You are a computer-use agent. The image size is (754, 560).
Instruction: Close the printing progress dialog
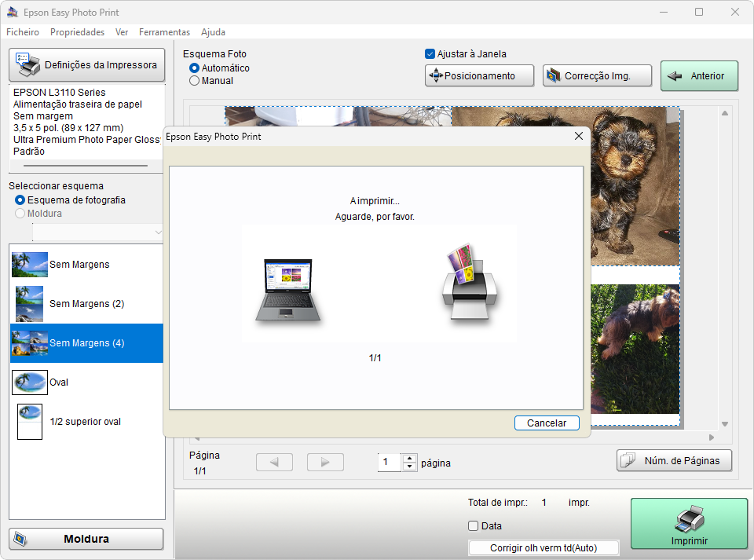point(579,137)
